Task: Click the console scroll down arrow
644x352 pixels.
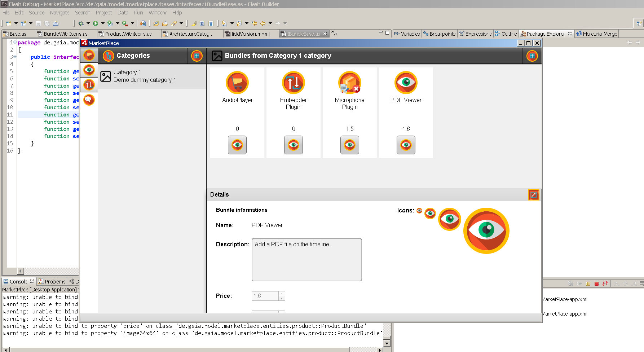Action: pos(387,343)
